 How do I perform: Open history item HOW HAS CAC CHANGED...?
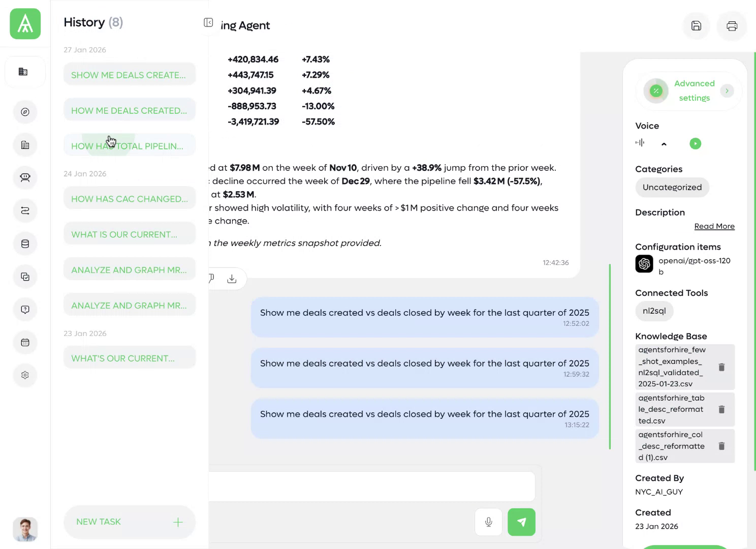pos(130,199)
